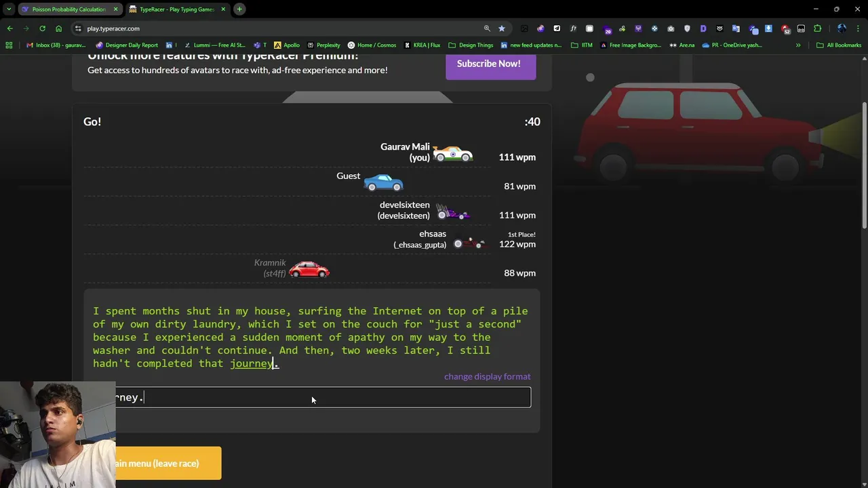View site information icon in address bar
868x488 pixels.
78,28
